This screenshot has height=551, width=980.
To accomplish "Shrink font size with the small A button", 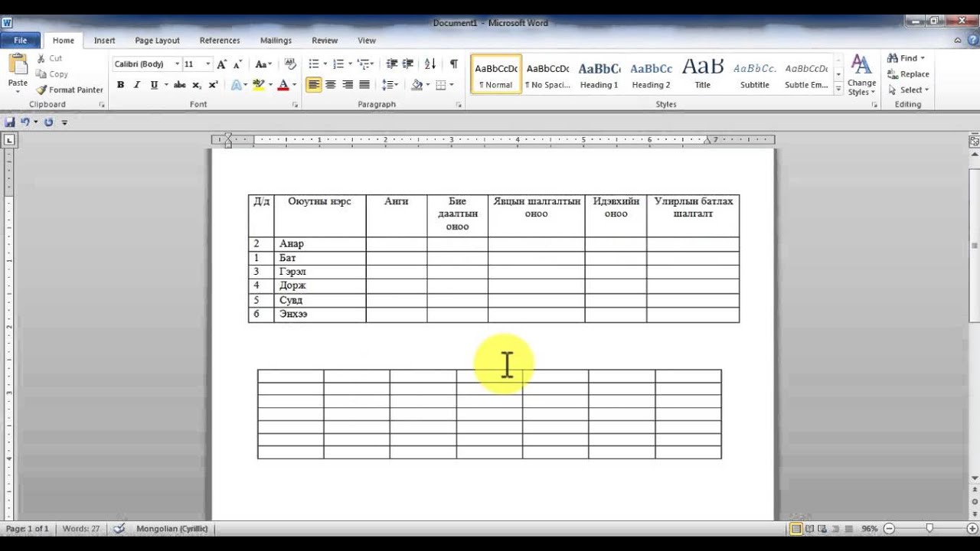I will coord(237,64).
